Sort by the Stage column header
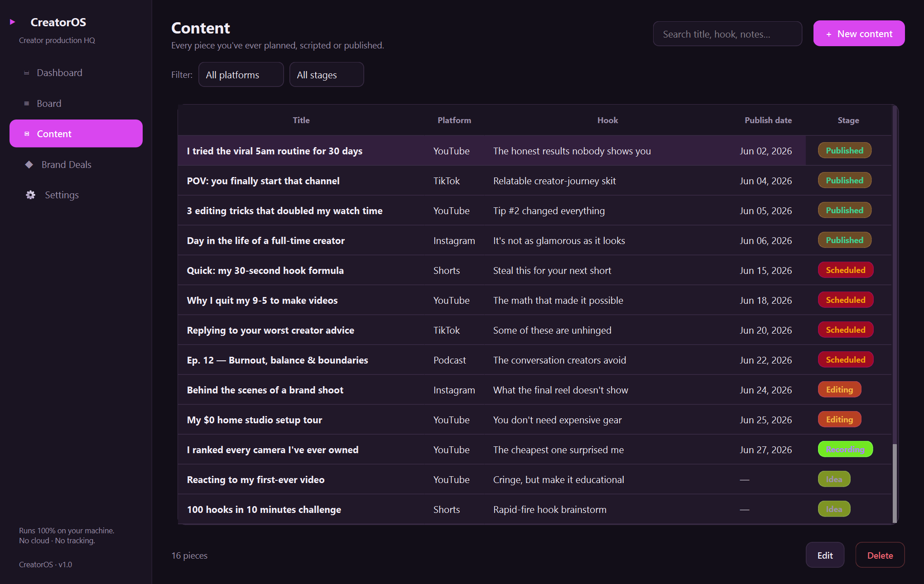 click(x=848, y=120)
